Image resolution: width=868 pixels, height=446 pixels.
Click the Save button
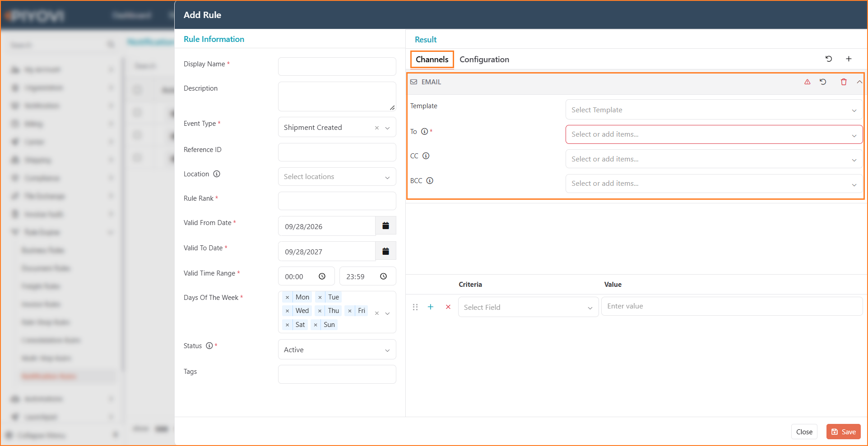(844, 432)
